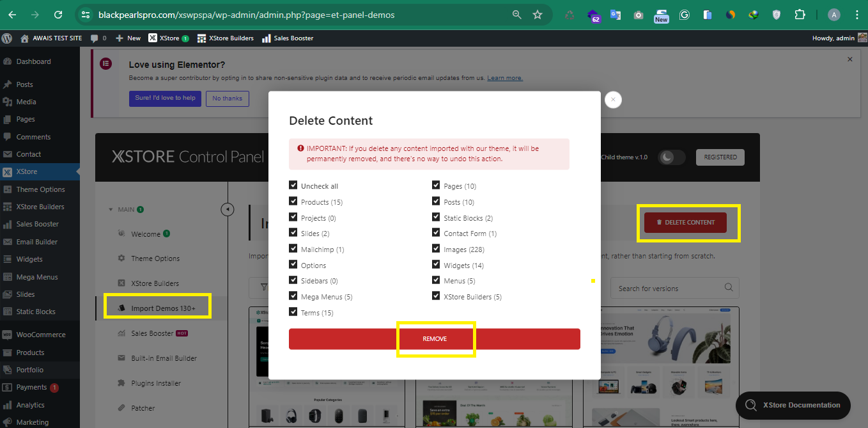
Task: Click Sure! I'd love to help
Action: (x=166, y=99)
